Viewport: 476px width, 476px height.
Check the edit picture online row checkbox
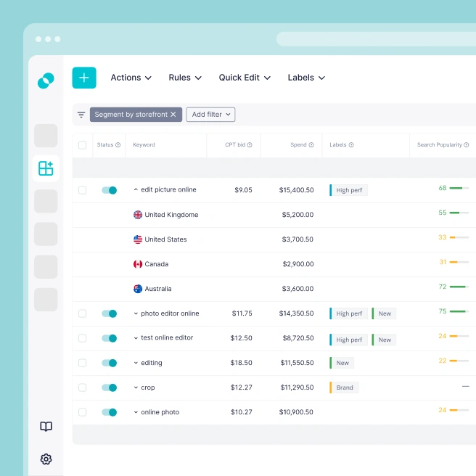click(x=82, y=190)
